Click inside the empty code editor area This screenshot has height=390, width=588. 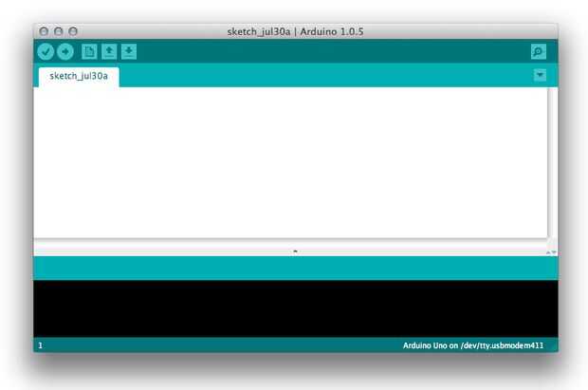click(290, 162)
